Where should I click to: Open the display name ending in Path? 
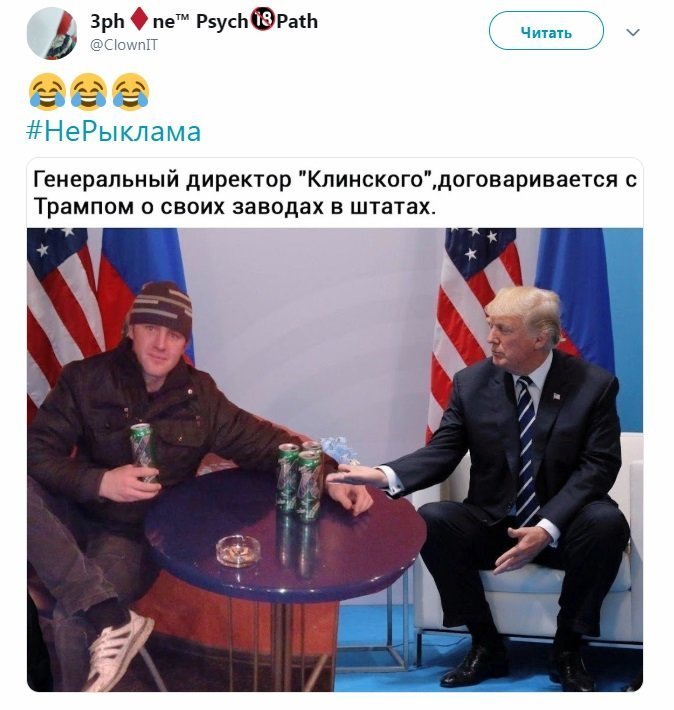pyautogui.click(x=204, y=21)
